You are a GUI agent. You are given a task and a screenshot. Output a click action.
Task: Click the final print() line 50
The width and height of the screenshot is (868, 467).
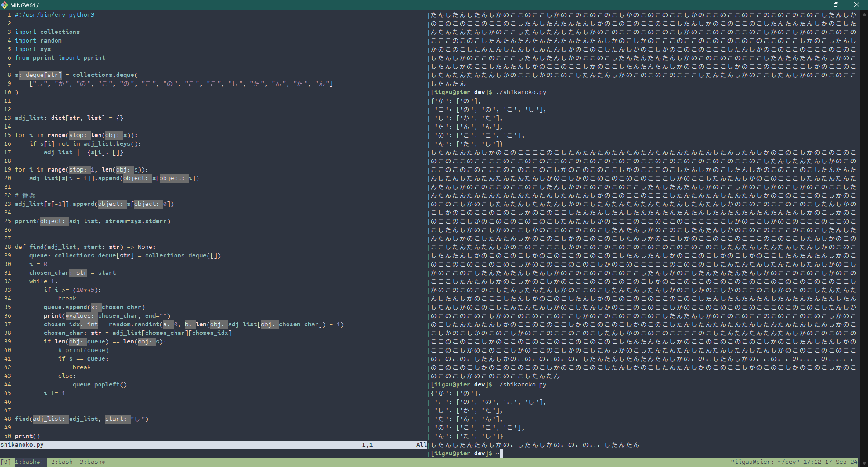[27, 436]
